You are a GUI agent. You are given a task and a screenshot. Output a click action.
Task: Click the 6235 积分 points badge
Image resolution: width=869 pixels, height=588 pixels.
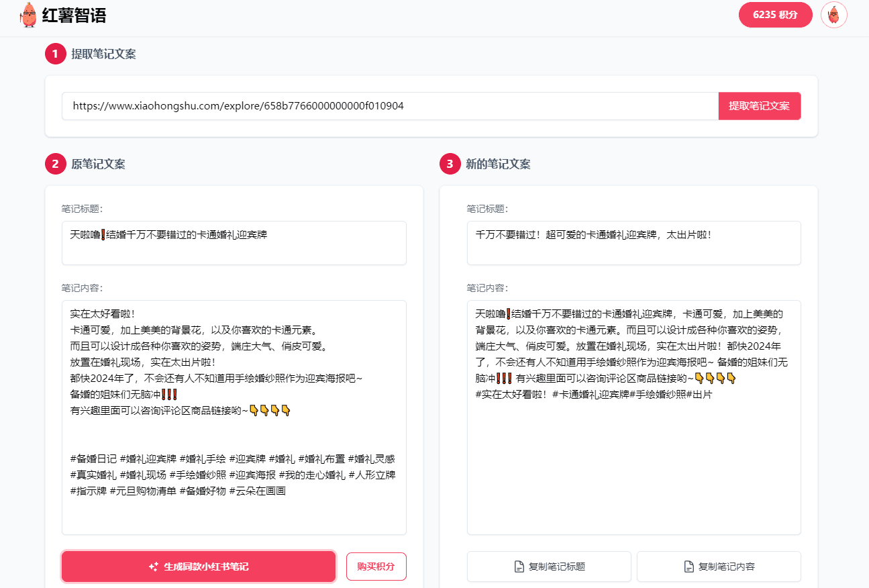coord(775,14)
